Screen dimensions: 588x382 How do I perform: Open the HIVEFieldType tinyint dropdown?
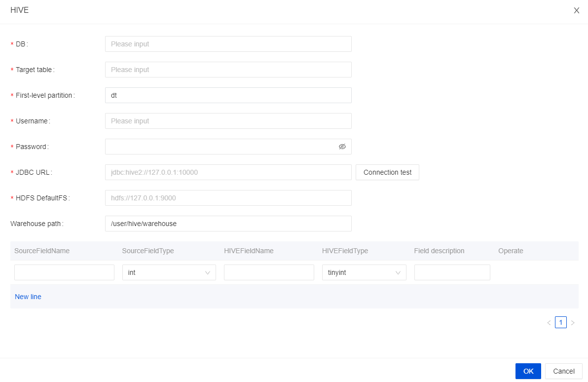coord(364,272)
